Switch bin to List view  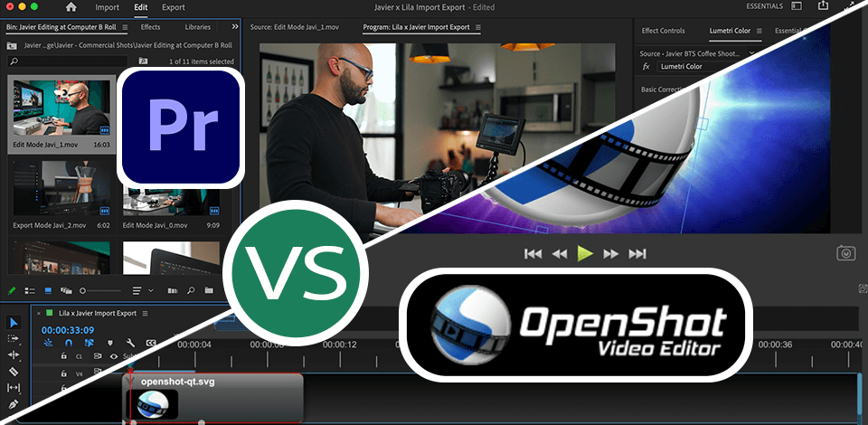(31, 290)
